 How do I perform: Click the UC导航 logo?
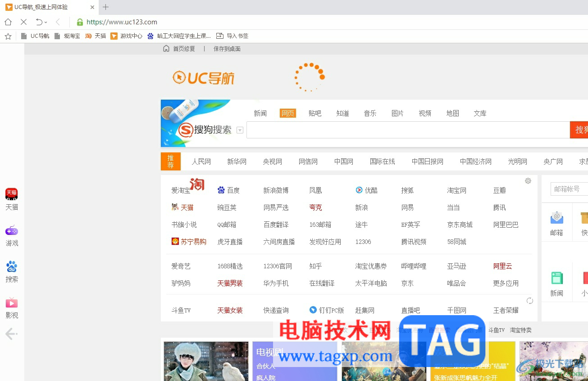(x=203, y=78)
